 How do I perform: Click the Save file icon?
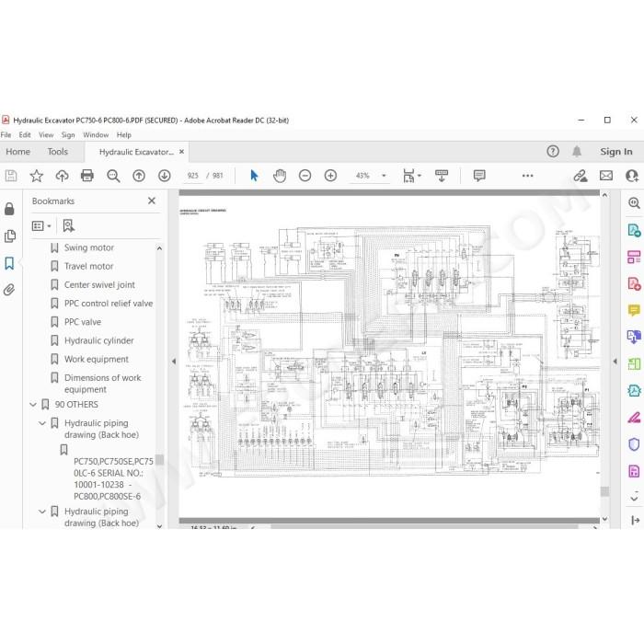tap(11, 176)
